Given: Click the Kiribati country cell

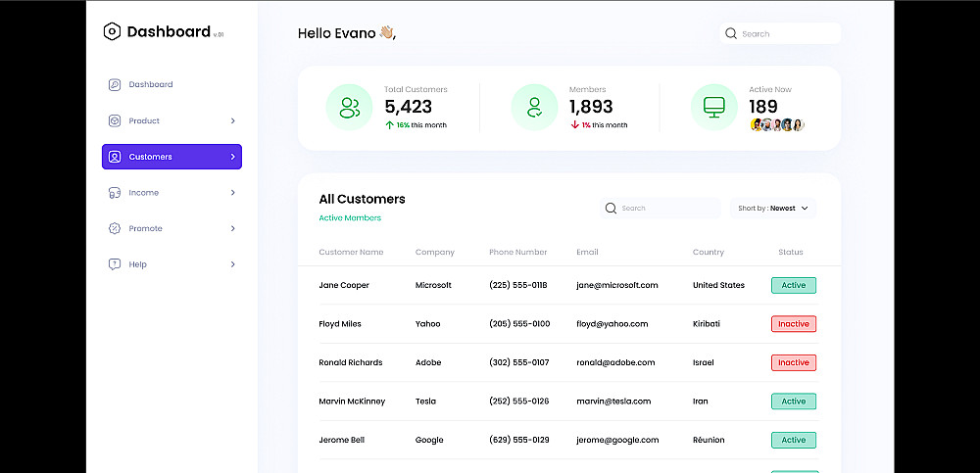Looking at the screenshot, I should [x=707, y=324].
